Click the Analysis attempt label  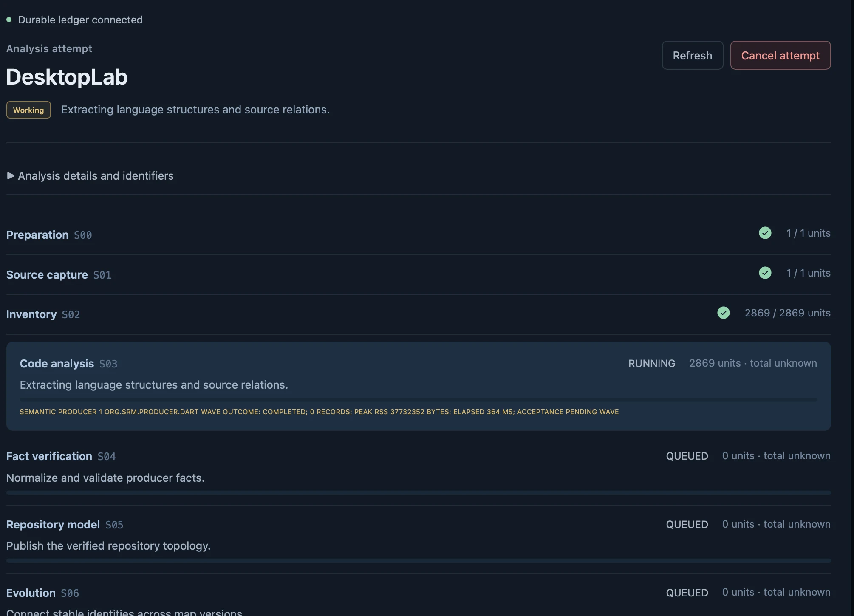49,48
